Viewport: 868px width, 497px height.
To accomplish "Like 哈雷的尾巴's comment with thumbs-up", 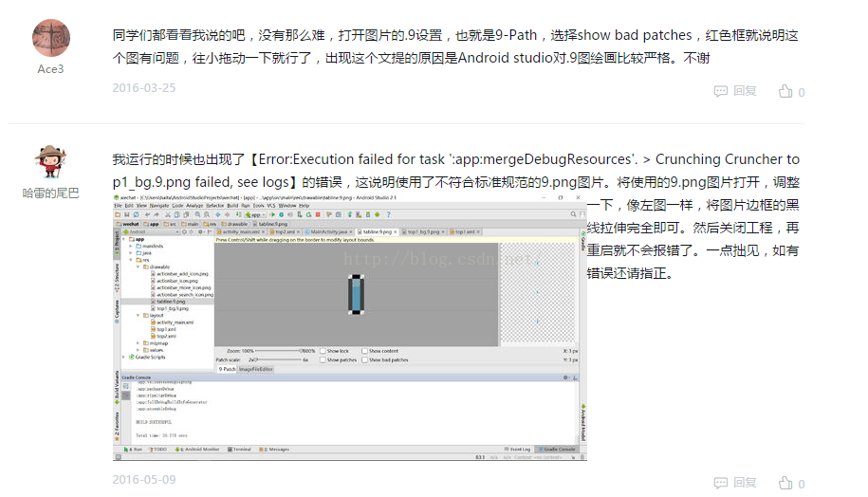I will 785,483.
